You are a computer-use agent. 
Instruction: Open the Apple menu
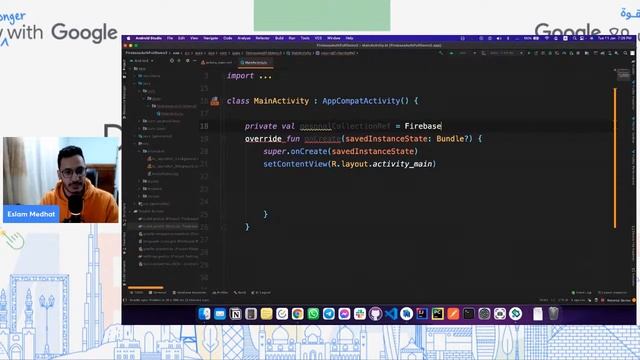(x=128, y=38)
